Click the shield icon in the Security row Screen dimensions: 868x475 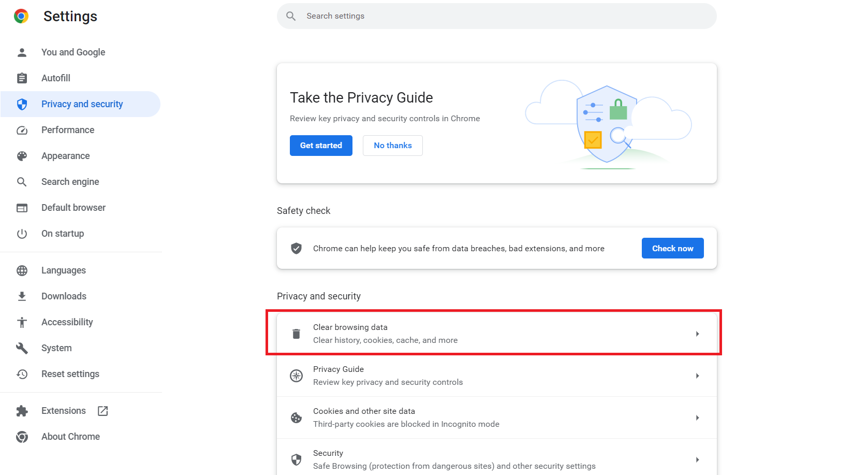point(296,459)
